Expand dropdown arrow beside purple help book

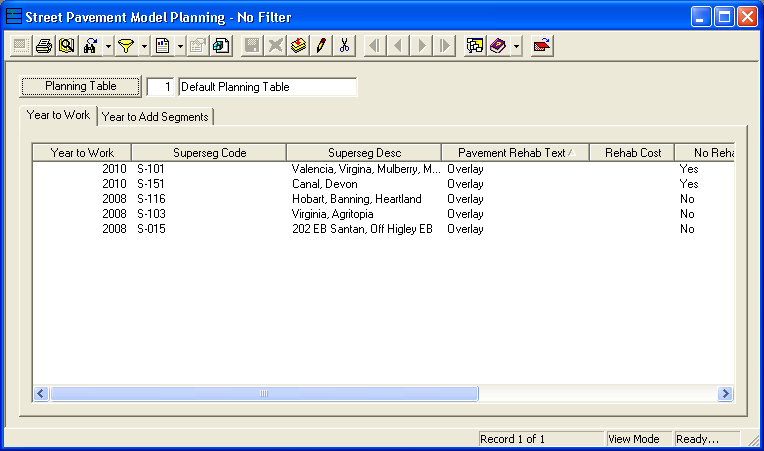click(x=516, y=46)
